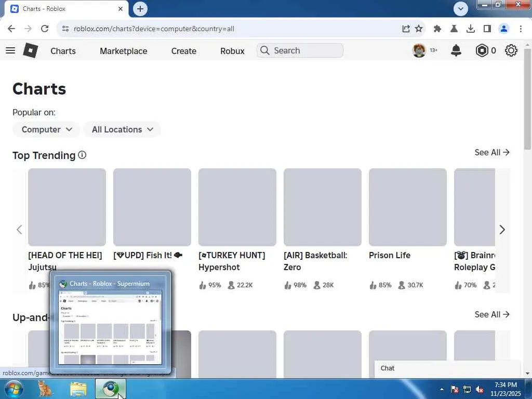Open the Robux navigation item

click(x=232, y=51)
